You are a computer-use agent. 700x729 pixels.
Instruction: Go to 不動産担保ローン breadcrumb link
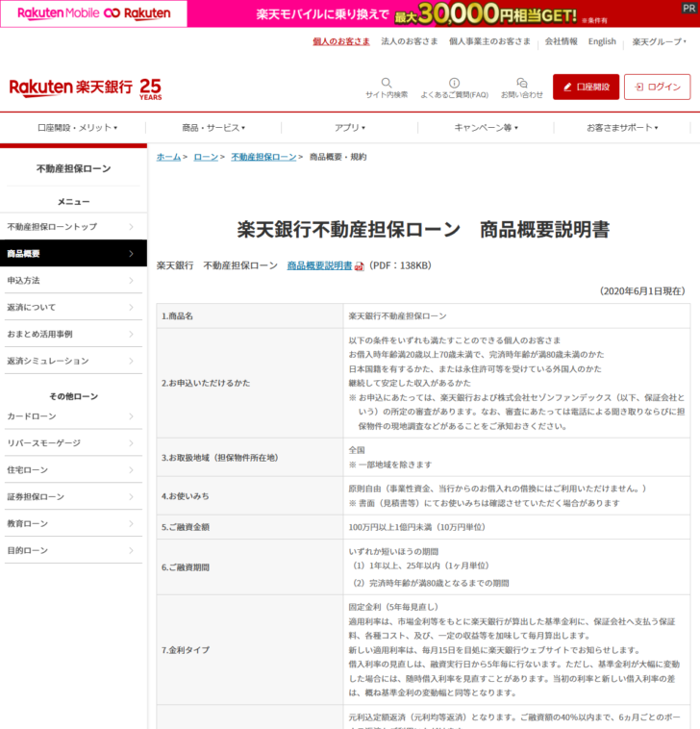(x=263, y=157)
